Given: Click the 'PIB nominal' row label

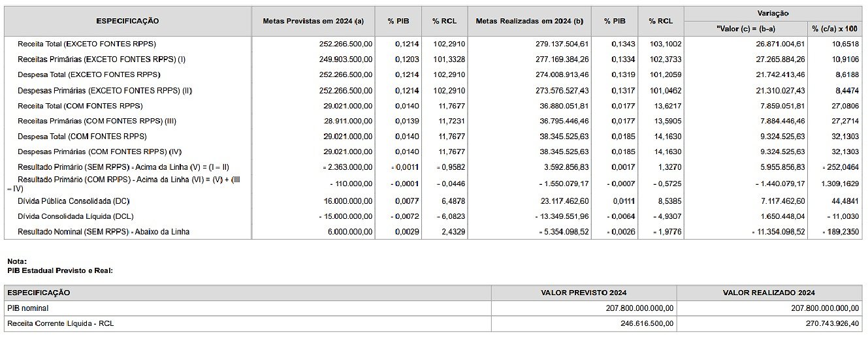Looking at the screenshot, I should point(27,308).
